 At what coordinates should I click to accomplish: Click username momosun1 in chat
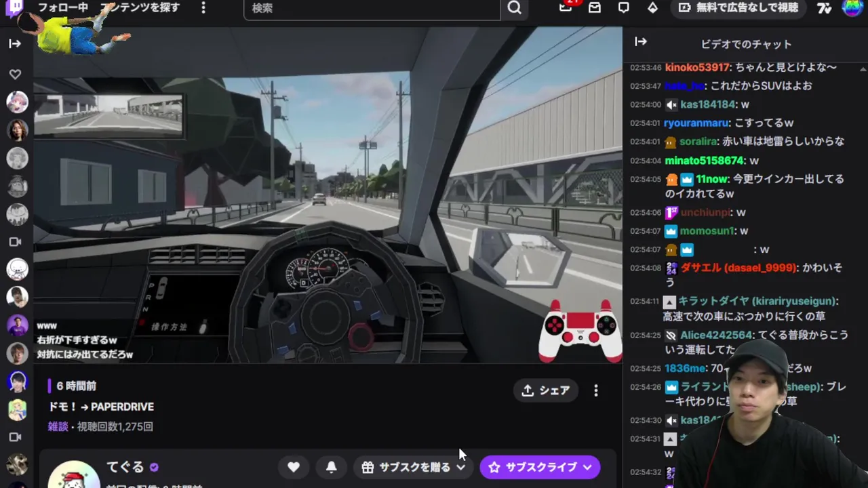click(x=707, y=231)
